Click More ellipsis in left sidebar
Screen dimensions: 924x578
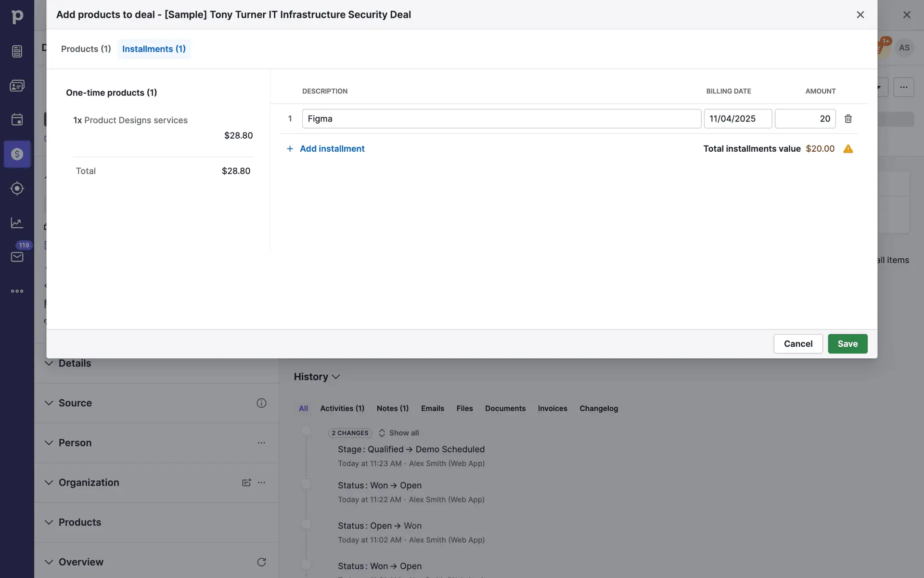click(17, 291)
